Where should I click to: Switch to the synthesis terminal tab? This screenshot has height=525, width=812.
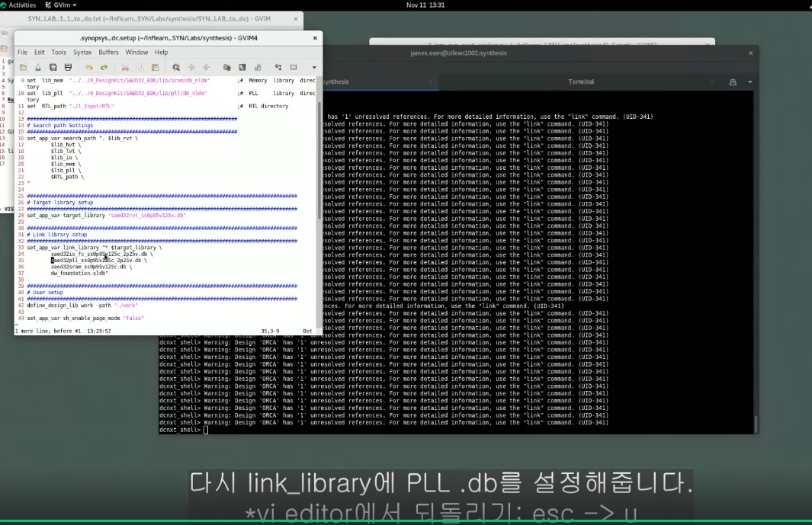(x=336, y=82)
